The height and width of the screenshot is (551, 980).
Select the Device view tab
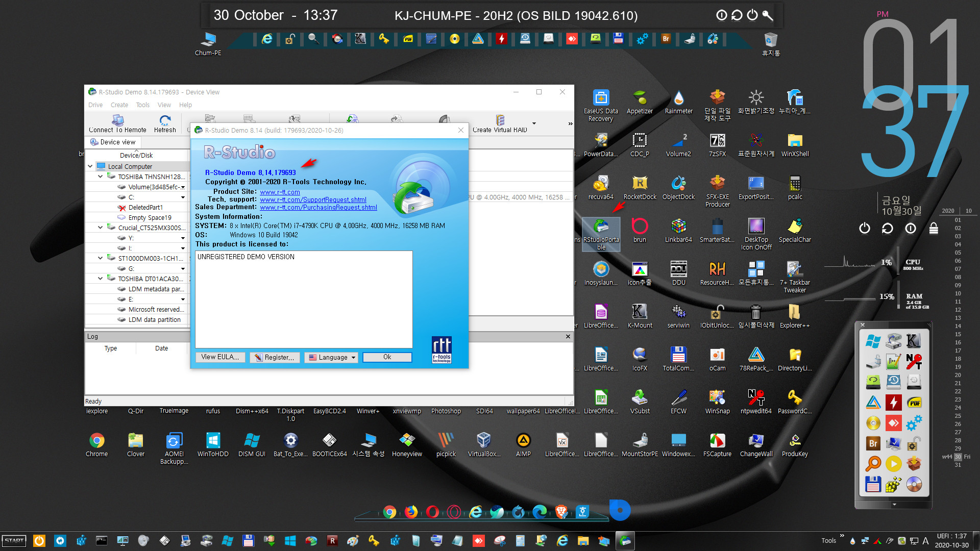tap(113, 142)
